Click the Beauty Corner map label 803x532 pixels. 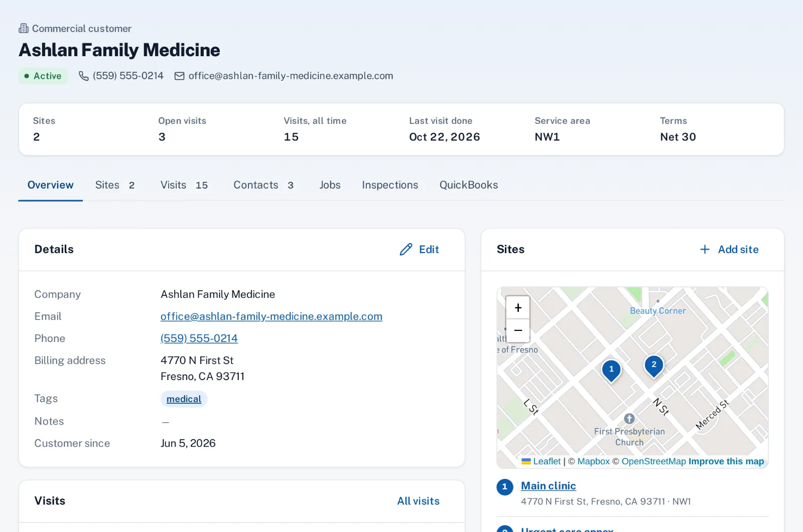pyautogui.click(x=657, y=311)
